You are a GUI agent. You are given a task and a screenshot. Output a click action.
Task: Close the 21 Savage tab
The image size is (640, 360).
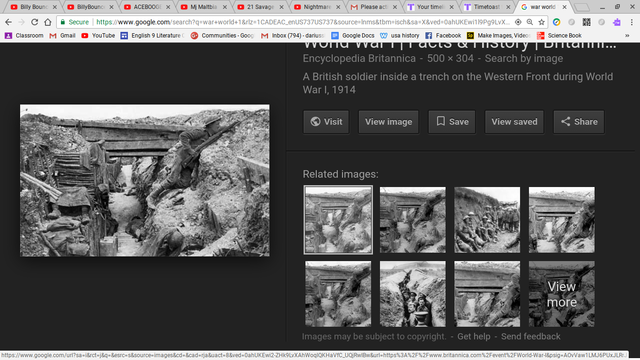(281, 7)
